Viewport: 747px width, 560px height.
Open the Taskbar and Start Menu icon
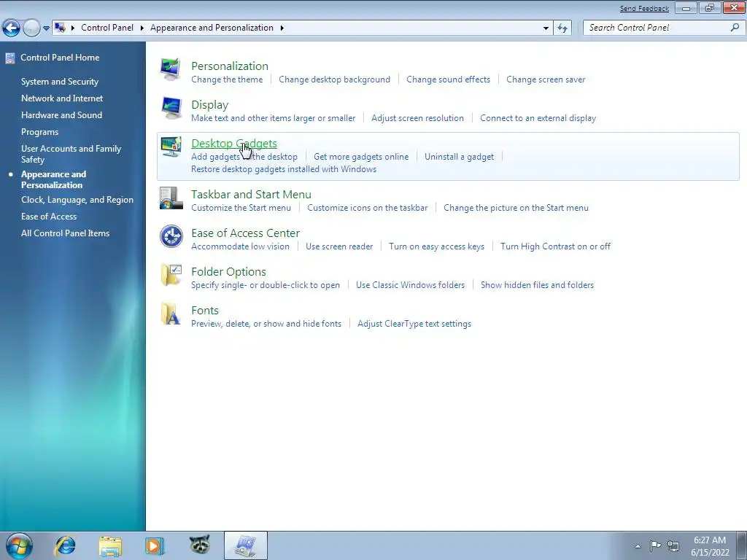[x=171, y=198]
